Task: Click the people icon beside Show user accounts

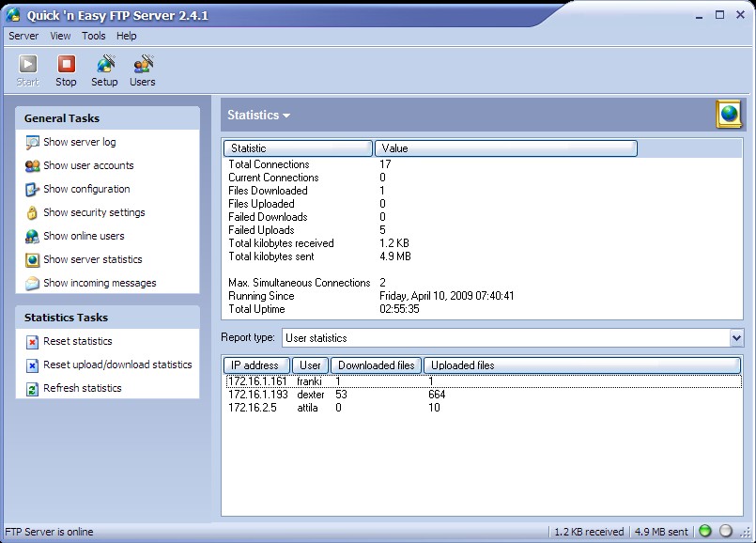Action: [x=32, y=166]
